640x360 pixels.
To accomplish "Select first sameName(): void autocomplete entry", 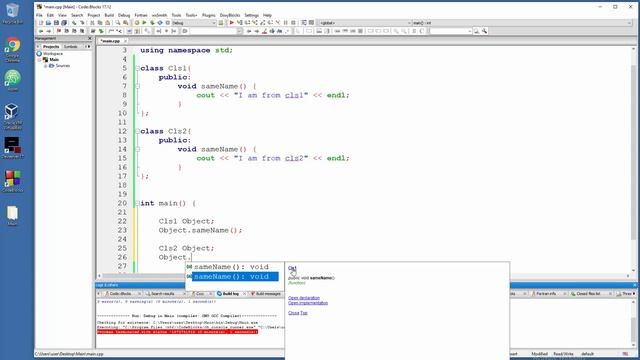I will tap(232, 267).
